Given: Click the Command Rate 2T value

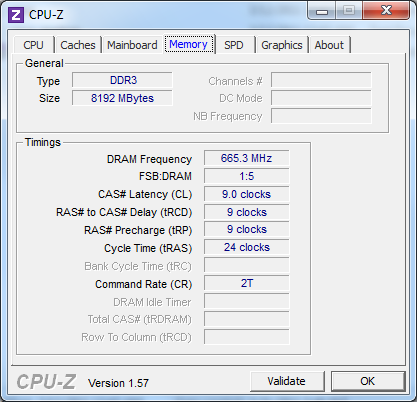Looking at the screenshot, I should [246, 283].
